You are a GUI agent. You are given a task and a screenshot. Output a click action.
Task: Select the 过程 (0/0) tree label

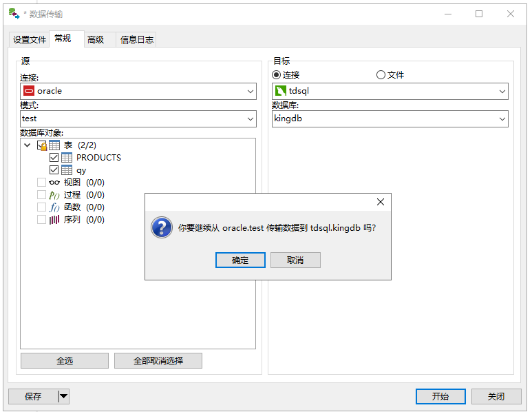84,195
